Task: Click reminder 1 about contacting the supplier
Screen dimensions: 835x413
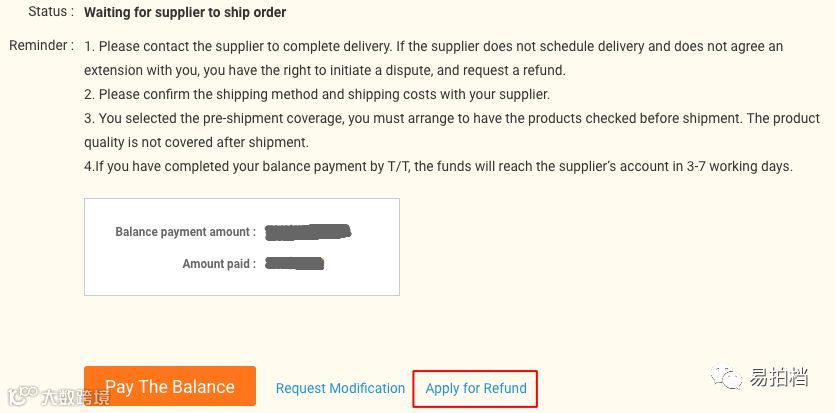Action: [430, 47]
